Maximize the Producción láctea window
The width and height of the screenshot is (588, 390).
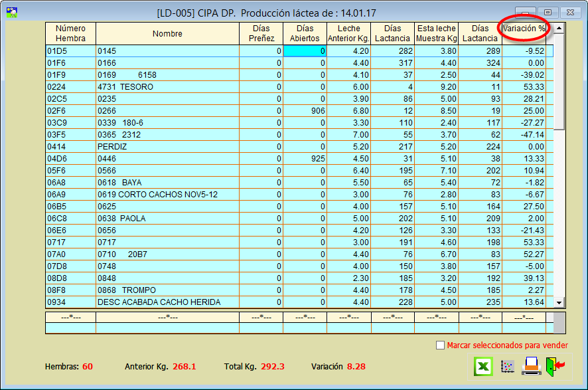(548, 13)
